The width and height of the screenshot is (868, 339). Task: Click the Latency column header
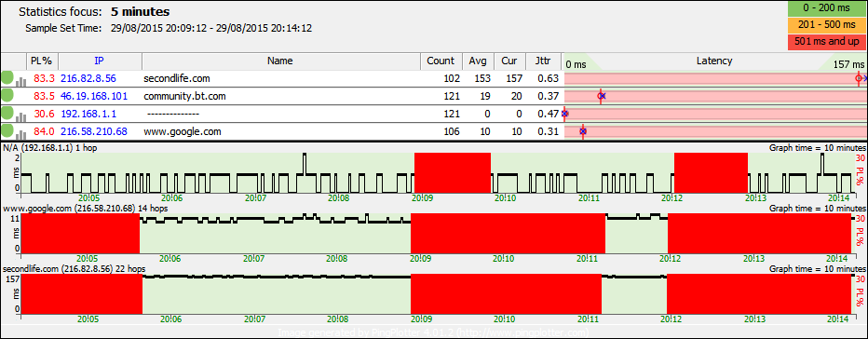714,61
